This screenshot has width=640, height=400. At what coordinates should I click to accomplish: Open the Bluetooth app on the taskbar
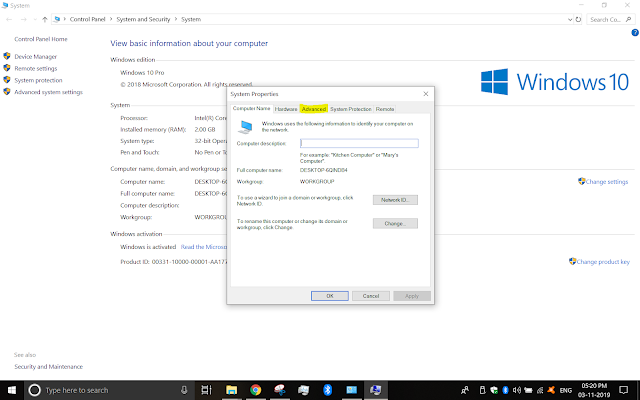[327, 390]
